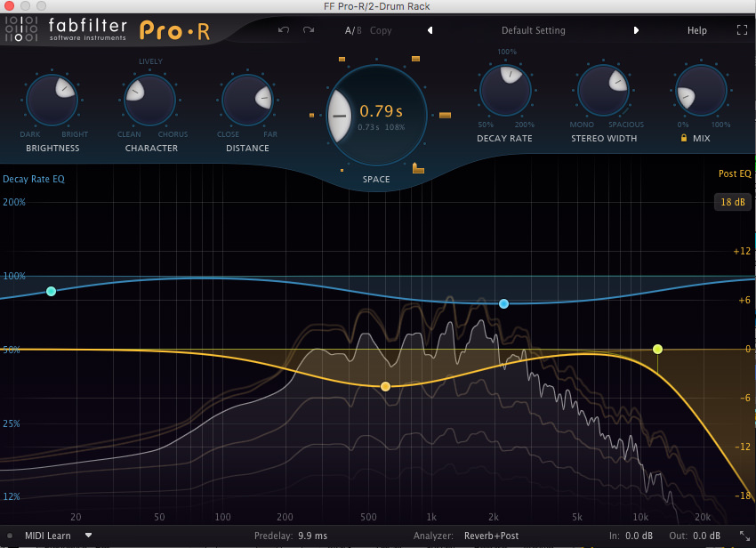Click the CHORUS label under Character knob
This screenshot has height=548, width=756.
(x=173, y=134)
